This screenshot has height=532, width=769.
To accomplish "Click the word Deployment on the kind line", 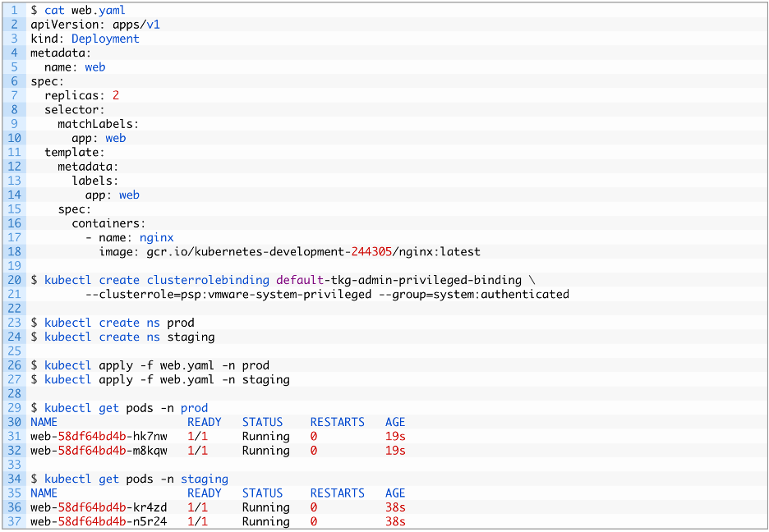I will [105, 39].
